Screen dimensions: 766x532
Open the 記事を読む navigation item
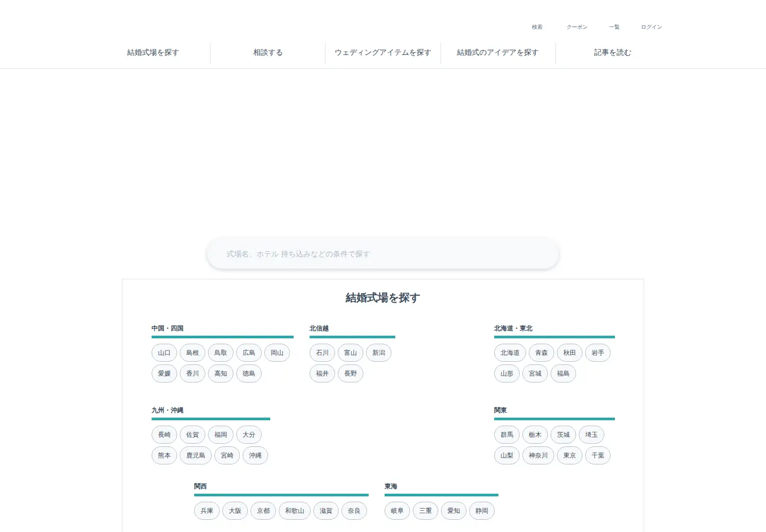612,53
